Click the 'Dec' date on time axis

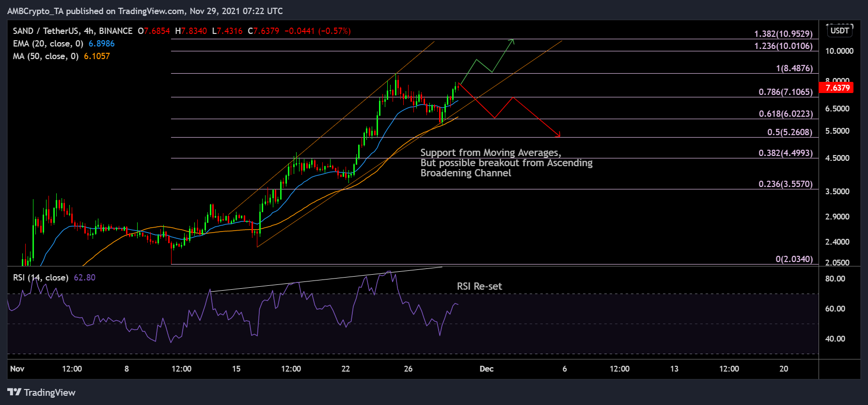486,369
